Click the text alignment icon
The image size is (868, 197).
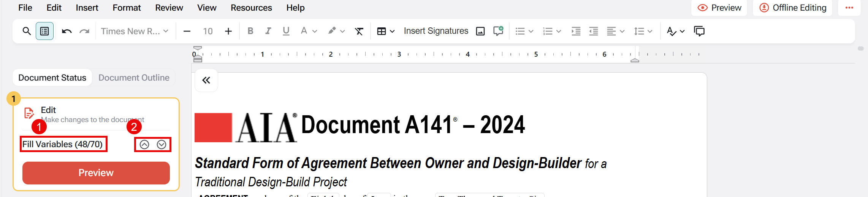click(x=611, y=31)
